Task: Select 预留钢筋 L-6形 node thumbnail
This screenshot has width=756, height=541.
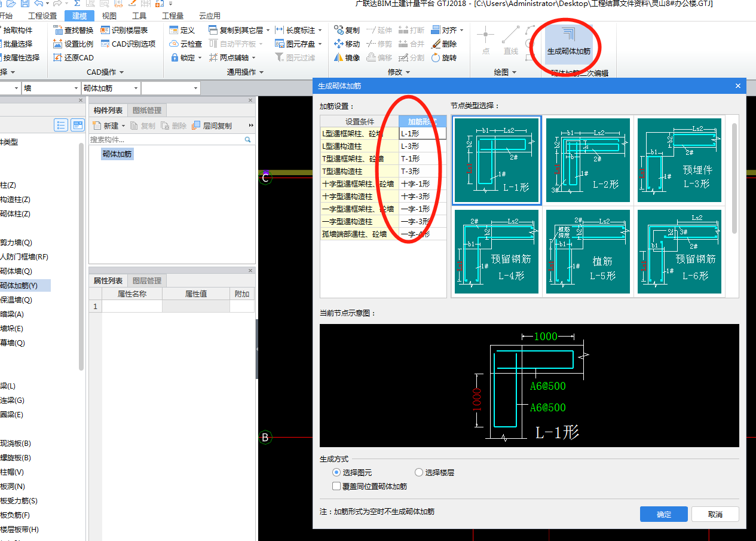Action: click(x=680, y=252)
